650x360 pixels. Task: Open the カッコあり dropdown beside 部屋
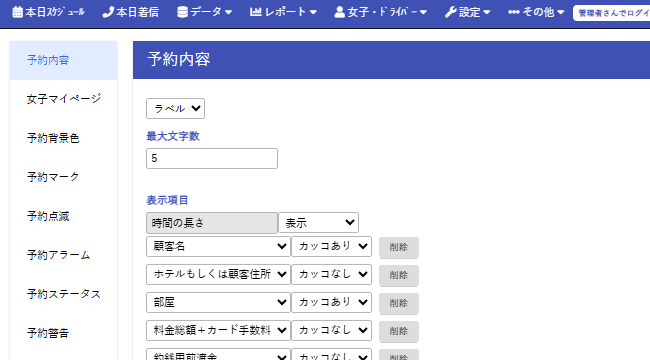[331, 302]
